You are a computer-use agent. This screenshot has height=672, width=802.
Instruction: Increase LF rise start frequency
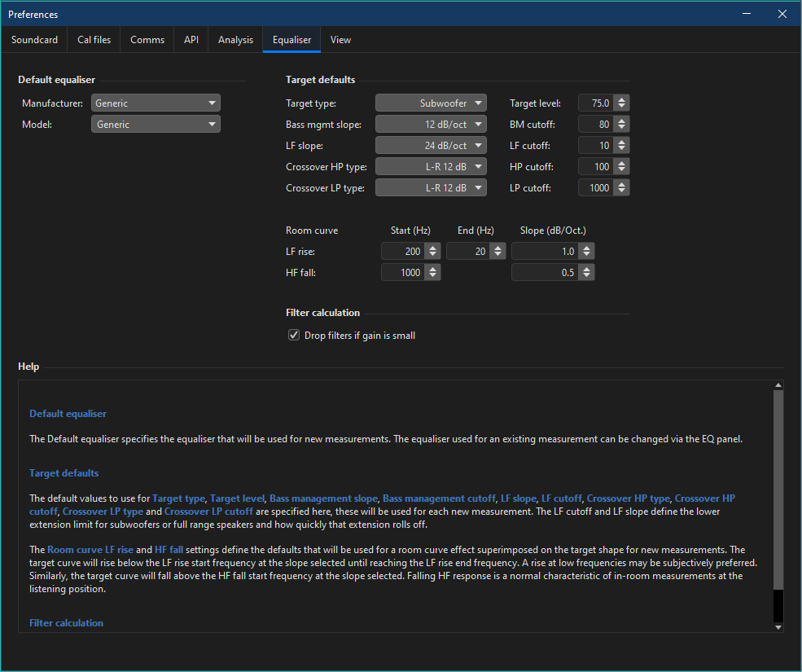(433, 248)
